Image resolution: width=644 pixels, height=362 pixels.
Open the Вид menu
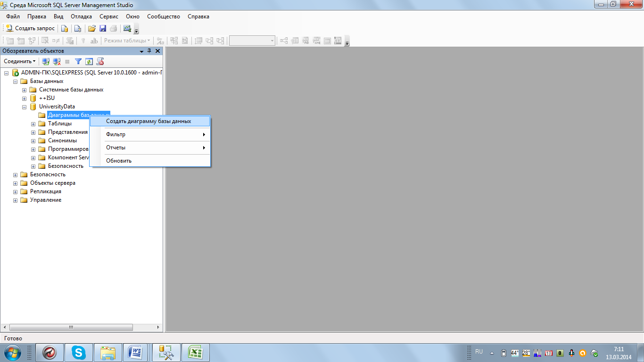pyautogui.click(x=58, y=16)
